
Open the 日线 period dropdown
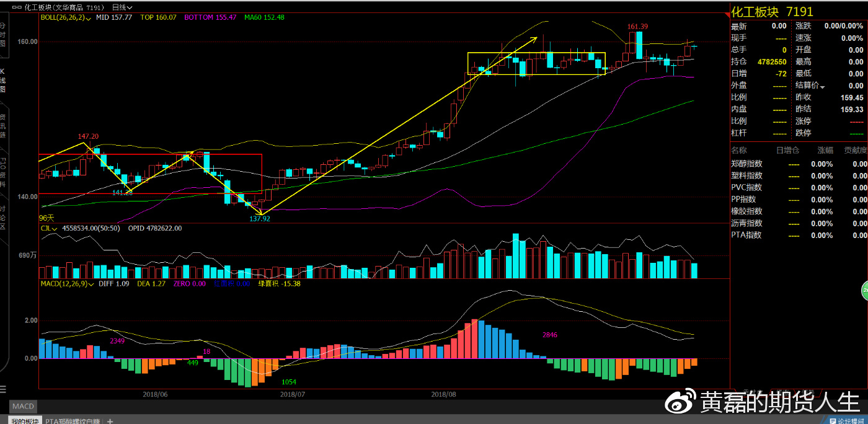point(122,7)
